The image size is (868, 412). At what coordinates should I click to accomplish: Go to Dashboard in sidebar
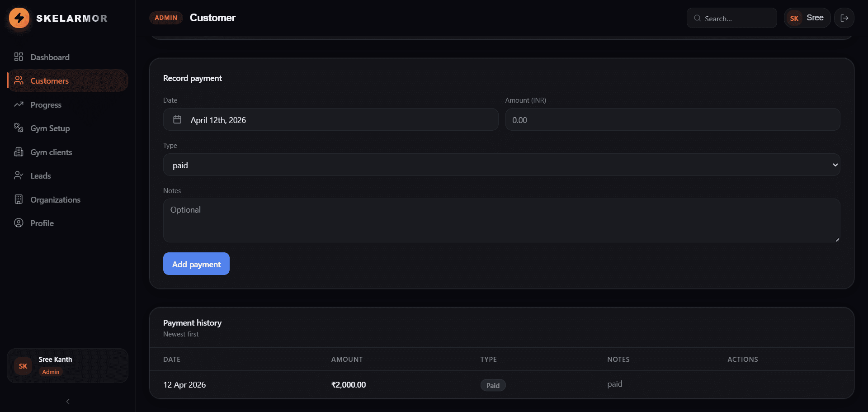pyautogui.click(x=67, y=57)
